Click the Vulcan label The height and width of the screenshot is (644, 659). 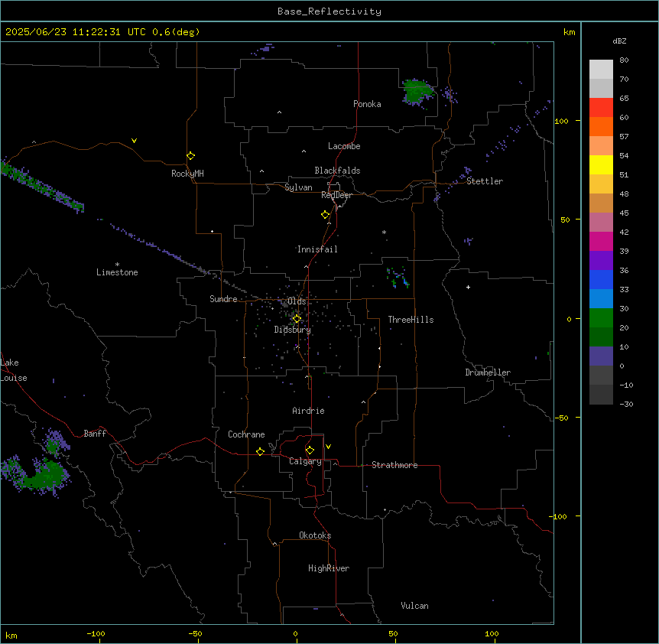415,606
